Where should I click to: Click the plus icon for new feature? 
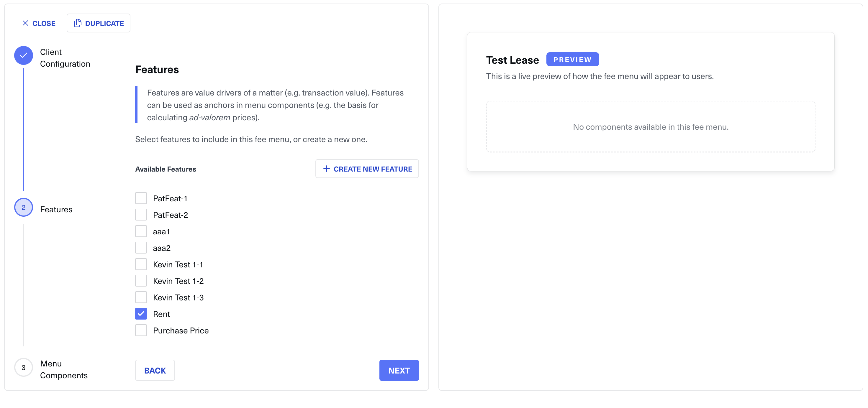click(326, 169)
